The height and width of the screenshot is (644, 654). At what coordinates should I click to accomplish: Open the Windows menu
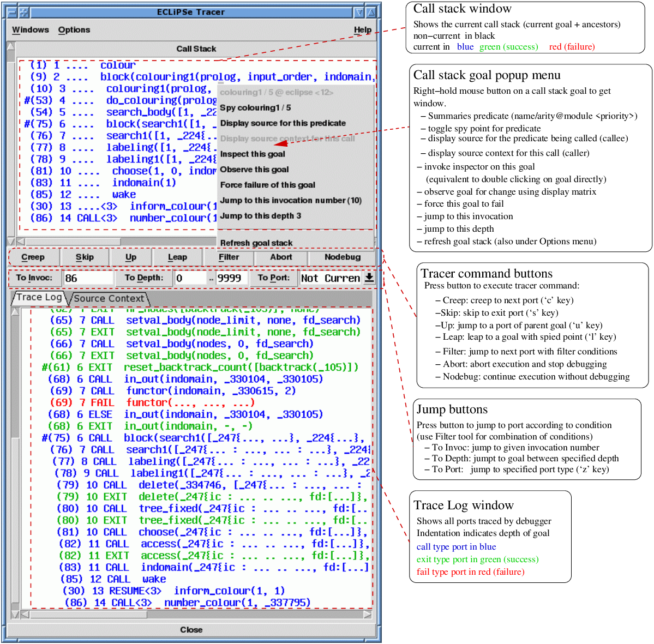[x=31, y=30]
